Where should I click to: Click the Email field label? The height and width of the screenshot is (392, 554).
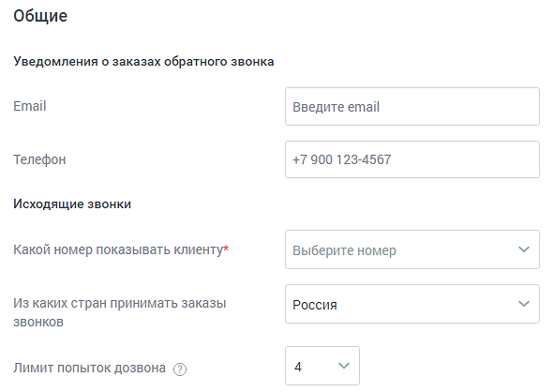(x=30, y=106)
